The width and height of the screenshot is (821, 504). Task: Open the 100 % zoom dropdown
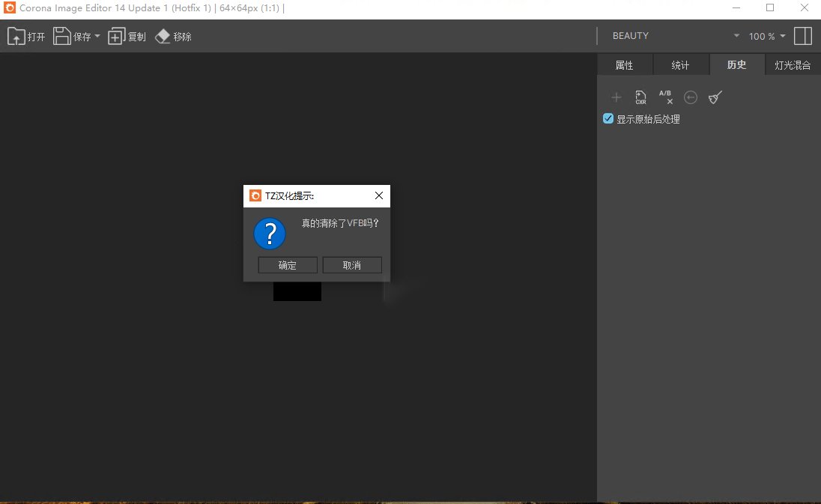tap(767, 36)
